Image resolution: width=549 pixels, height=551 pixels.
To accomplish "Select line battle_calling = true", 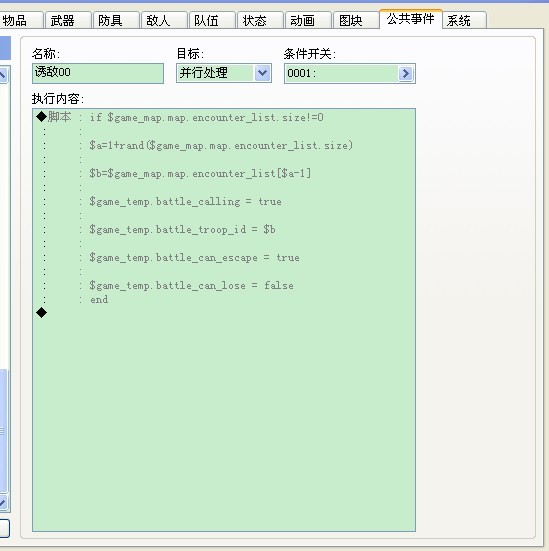I will point(224,201).
